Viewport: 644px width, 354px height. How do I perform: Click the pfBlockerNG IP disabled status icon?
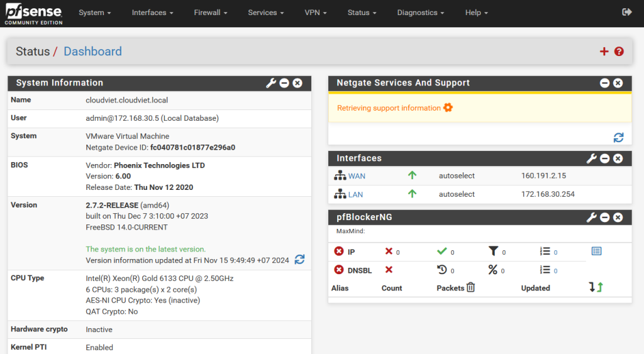(339, 251)
